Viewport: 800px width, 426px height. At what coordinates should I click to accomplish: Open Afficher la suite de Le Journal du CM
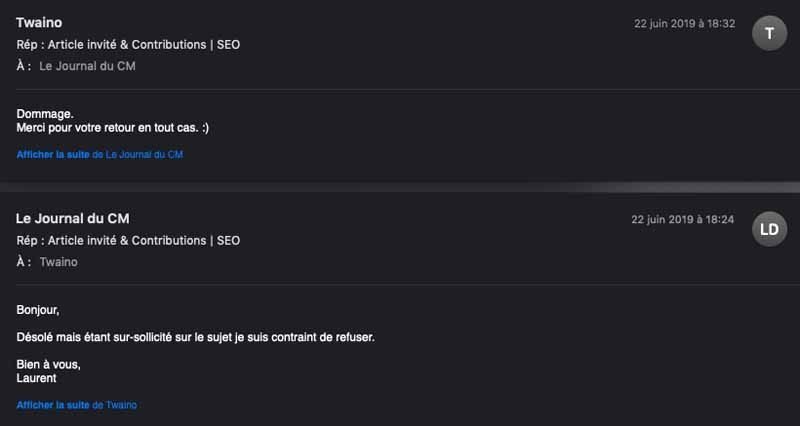point(99,155)
